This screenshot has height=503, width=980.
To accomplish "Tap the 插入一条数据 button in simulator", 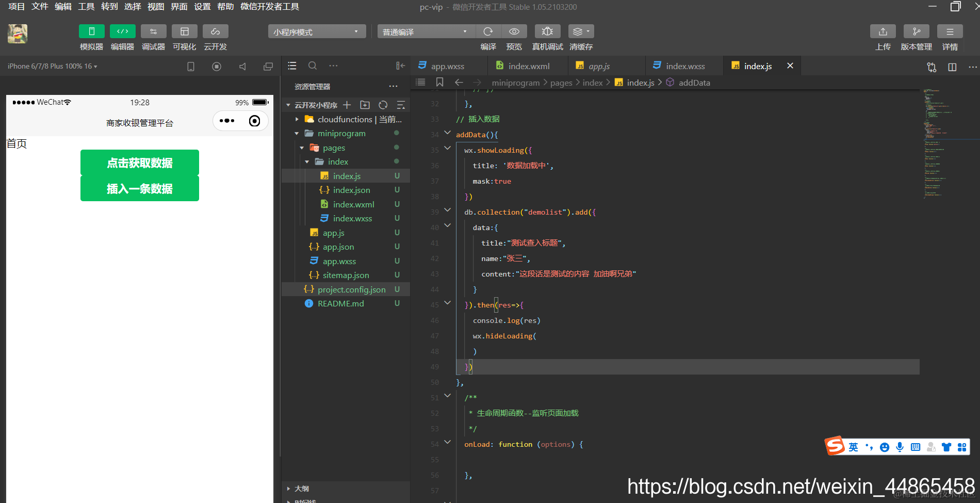I will click(x=140, y=188).
